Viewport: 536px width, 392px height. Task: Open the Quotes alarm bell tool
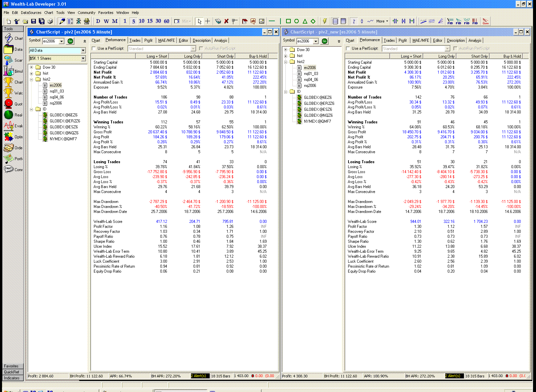click(13, 104)
